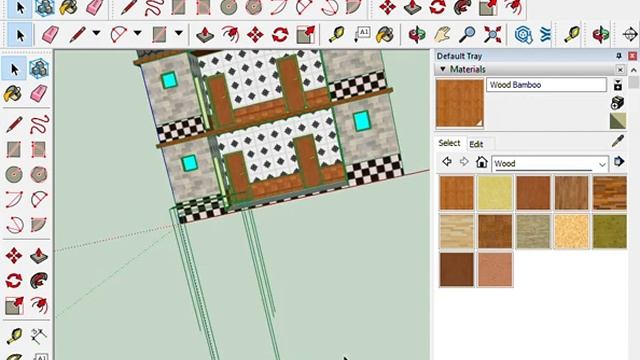Click the large current material preview
640x360 pixels.
coord(460,103)
